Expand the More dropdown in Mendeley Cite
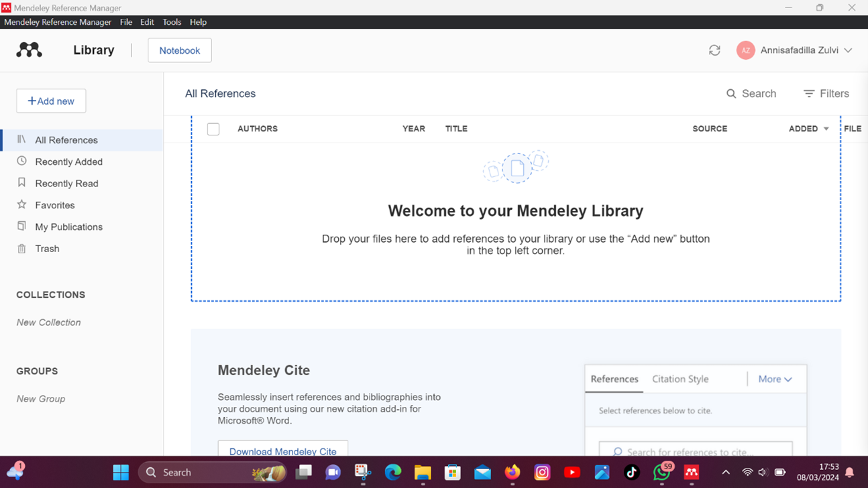Screen dimensions: 868x488 [775, 379]
